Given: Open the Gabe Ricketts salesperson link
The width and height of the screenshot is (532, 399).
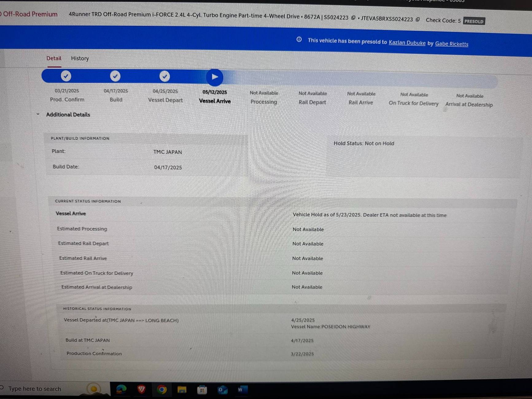Looking at the screenshot, I should point(452,44).
